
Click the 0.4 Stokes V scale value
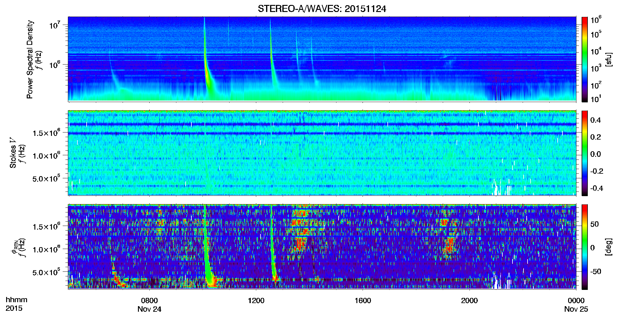point(595,120)
